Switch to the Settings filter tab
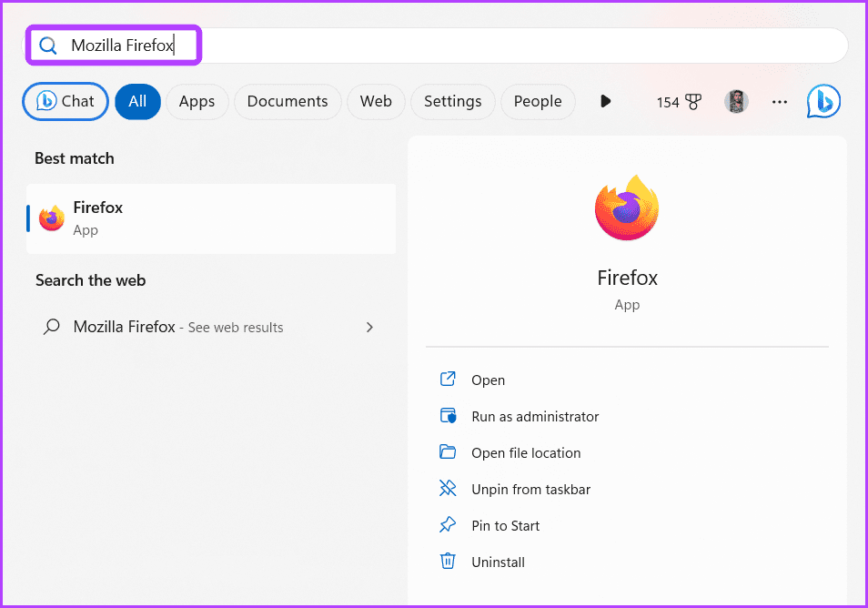Viewport: 868px width, 608px height. (452, 101)
